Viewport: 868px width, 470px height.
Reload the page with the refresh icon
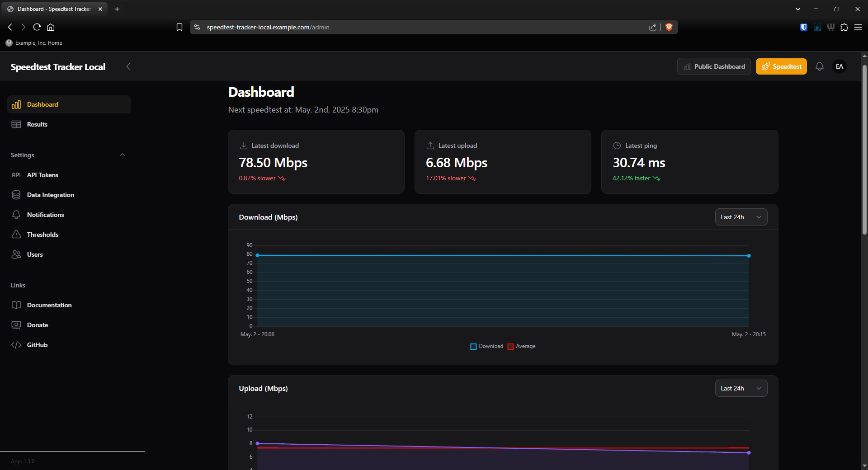(x=37, y=27)
